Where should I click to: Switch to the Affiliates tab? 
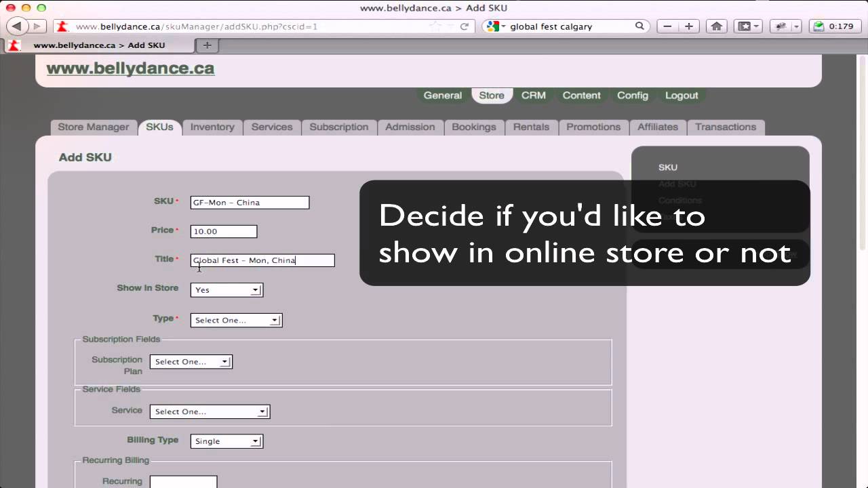658,127
